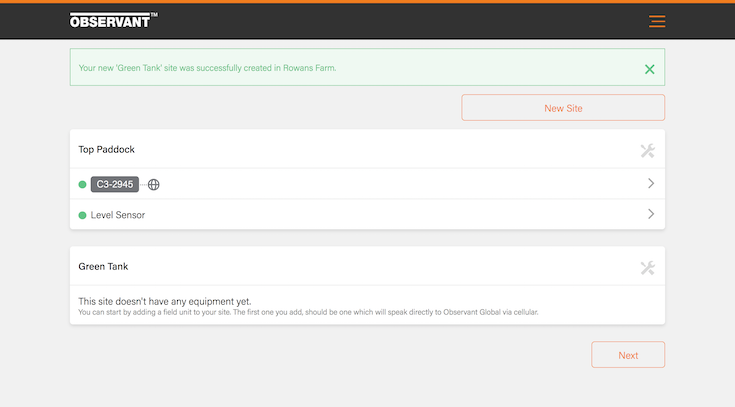Select the C3-2945 field unit badge
The height and width of the screenshot is (407, 735).
[x=115, y=184]
